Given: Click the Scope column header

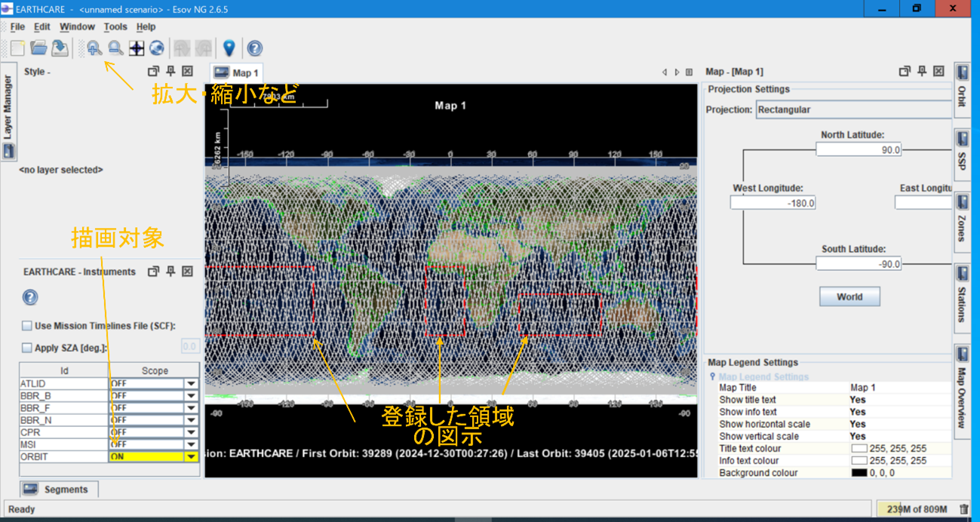Looking at the screenshot, I should (x=155, y=371).
